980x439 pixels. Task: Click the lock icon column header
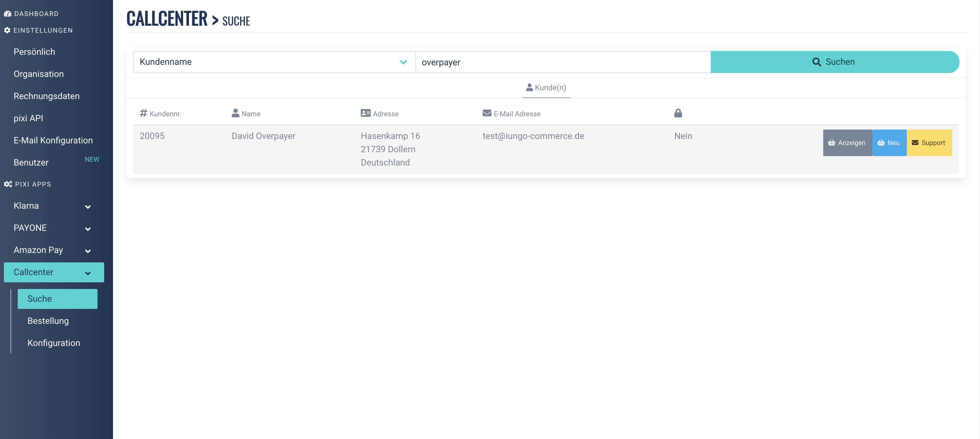coord(678,113)
